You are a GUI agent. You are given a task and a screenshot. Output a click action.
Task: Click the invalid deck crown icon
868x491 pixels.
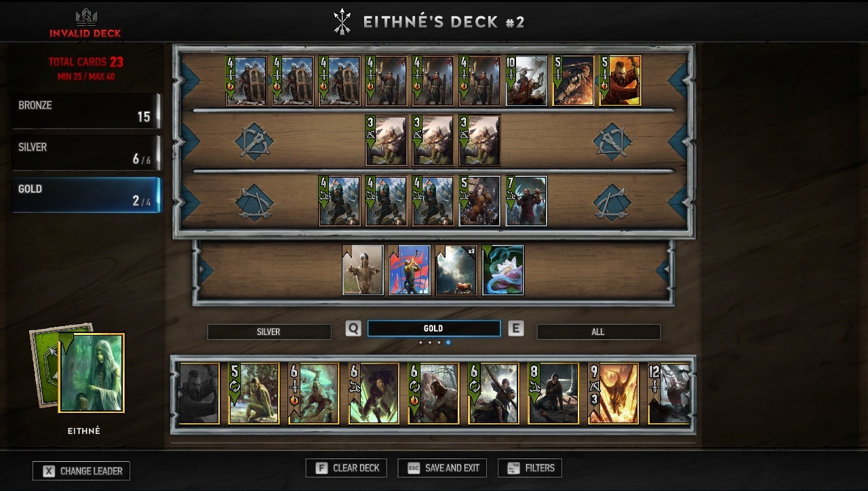coord(86,17)
